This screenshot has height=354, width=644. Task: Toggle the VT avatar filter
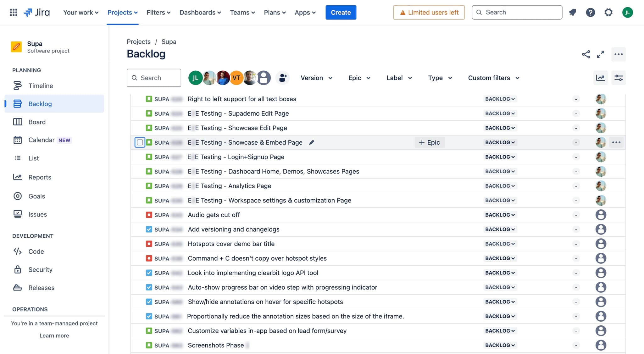point(236,78)
